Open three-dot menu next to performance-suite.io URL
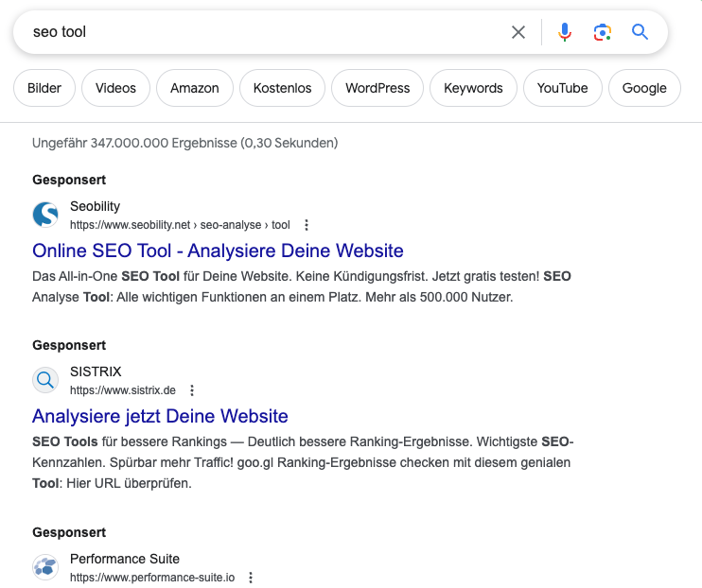Image resolution: width=702 pixels, height=588 pixels. (251, 578)
